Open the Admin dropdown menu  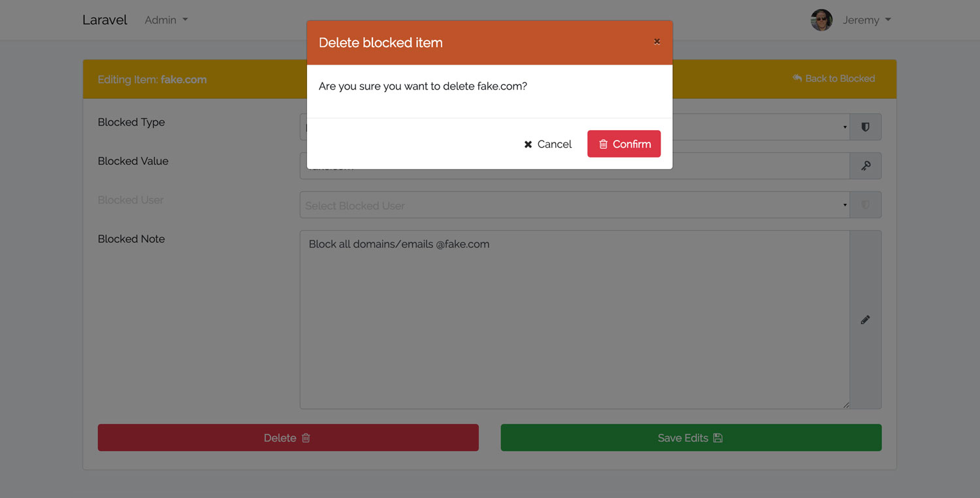(166, 20)
